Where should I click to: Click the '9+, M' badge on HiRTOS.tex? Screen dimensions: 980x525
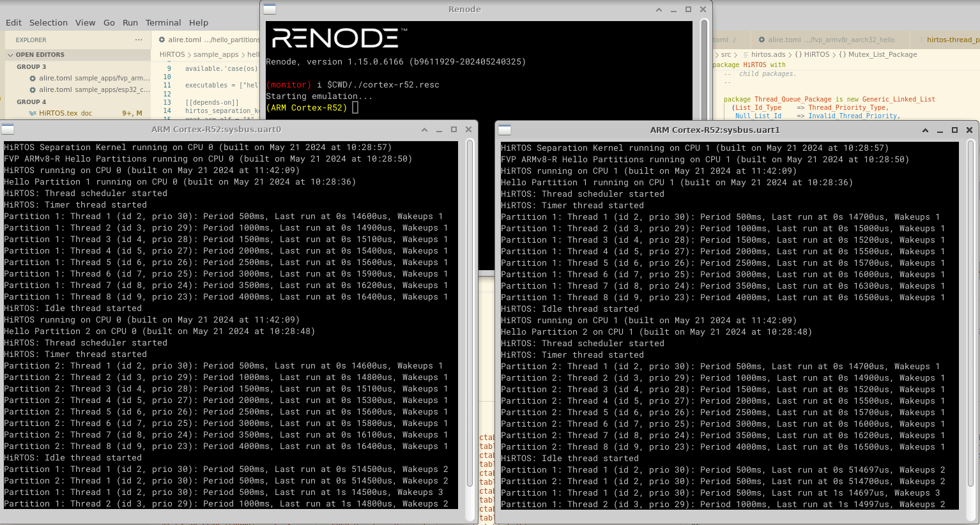point(132,113)
